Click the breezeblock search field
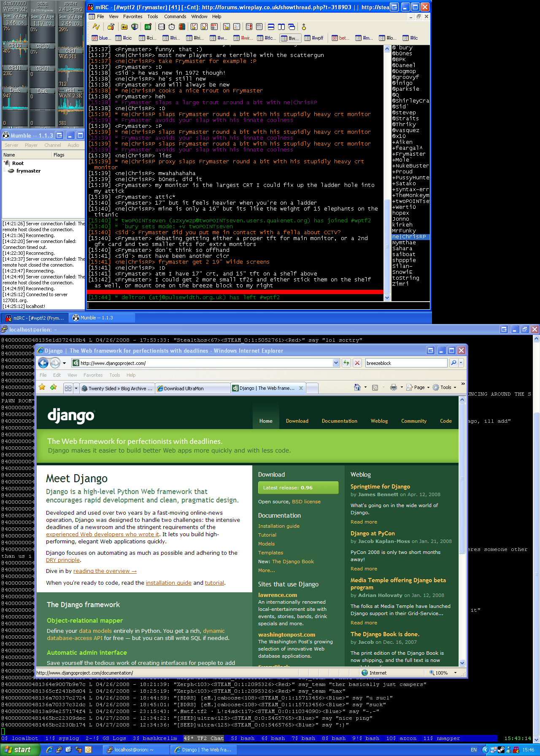The image size is (540, 756). 406,363
